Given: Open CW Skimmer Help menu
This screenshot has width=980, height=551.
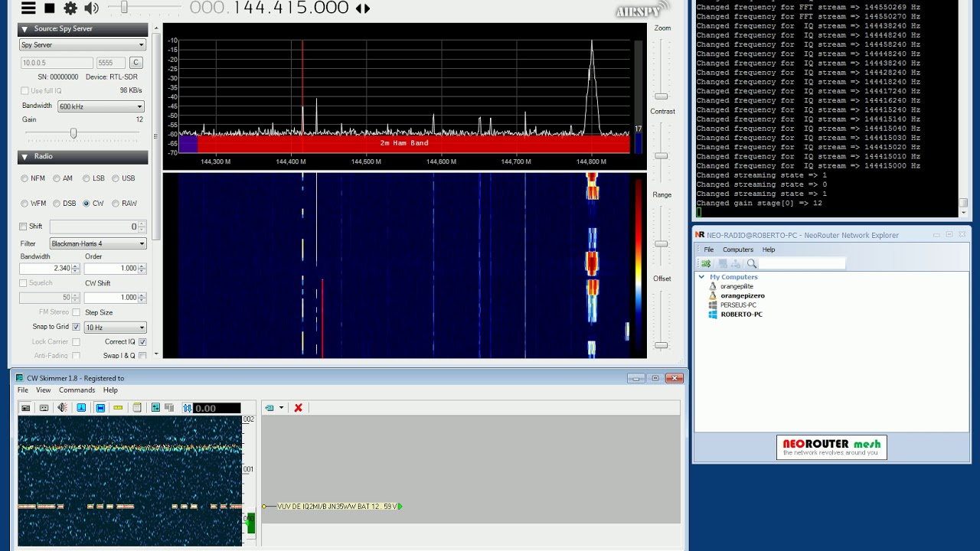Looking at the screenshot, I should coord(110,390).
